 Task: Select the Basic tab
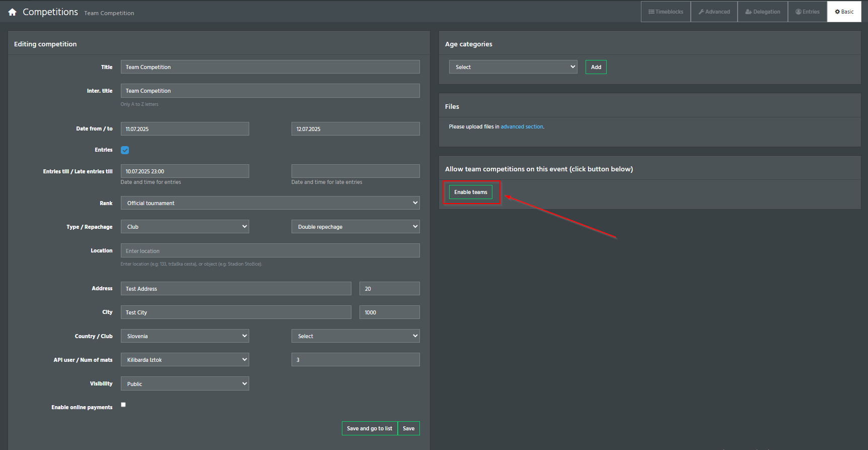[x=844, y=12]
